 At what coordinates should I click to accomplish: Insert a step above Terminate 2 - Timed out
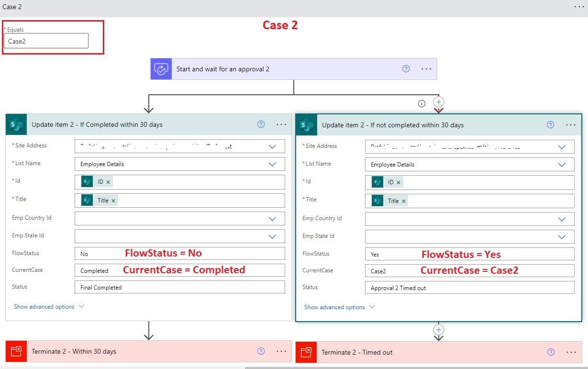(x=439, y=329)
